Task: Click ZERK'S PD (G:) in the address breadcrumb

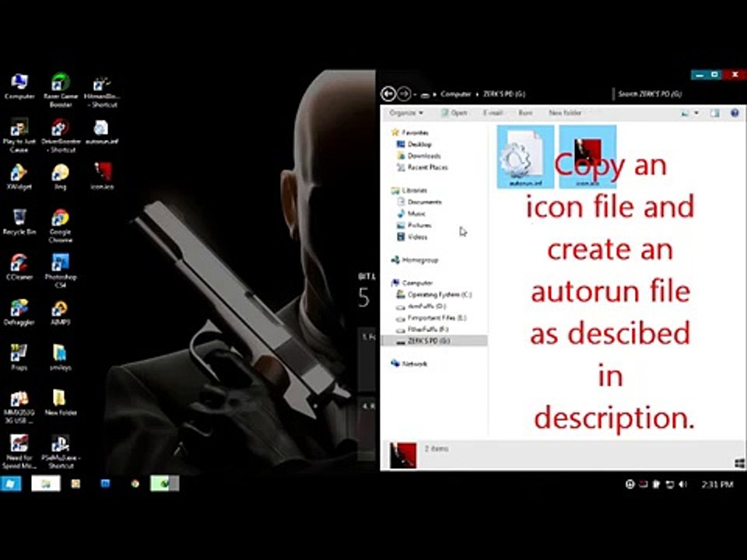Action: pos(504,94)
